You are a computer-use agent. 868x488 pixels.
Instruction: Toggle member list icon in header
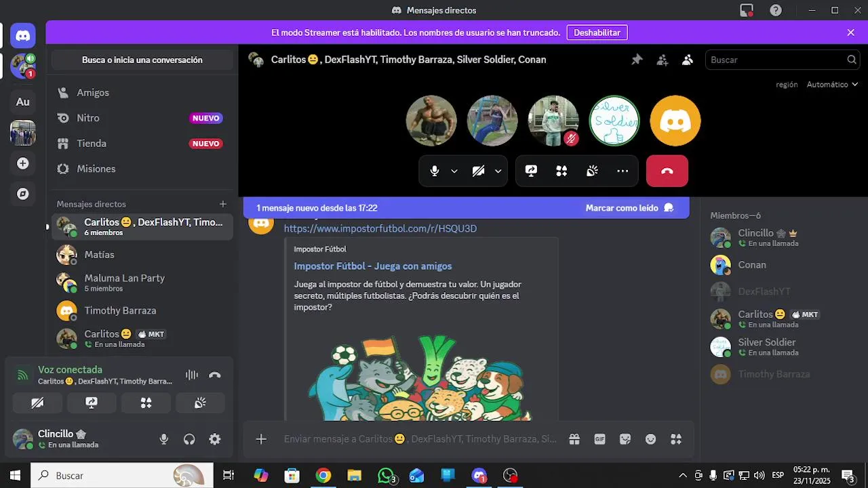point(688,60)
